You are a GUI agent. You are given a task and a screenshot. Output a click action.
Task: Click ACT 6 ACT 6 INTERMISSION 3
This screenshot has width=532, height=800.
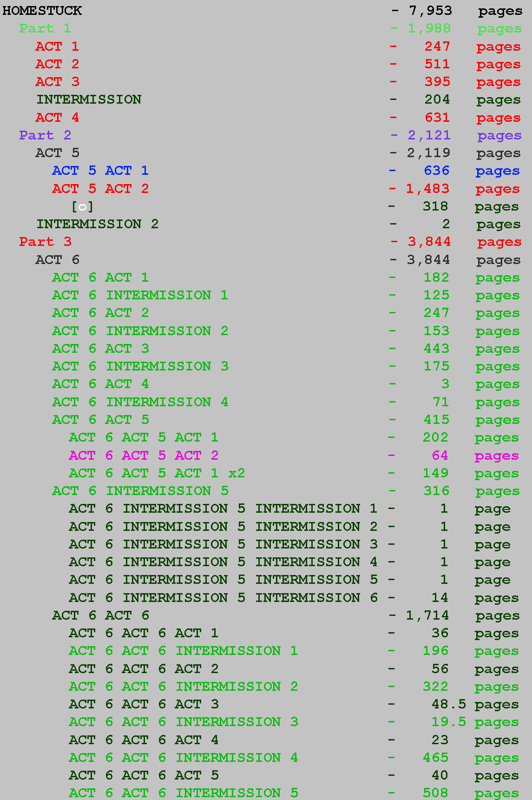tap(183, 722)
